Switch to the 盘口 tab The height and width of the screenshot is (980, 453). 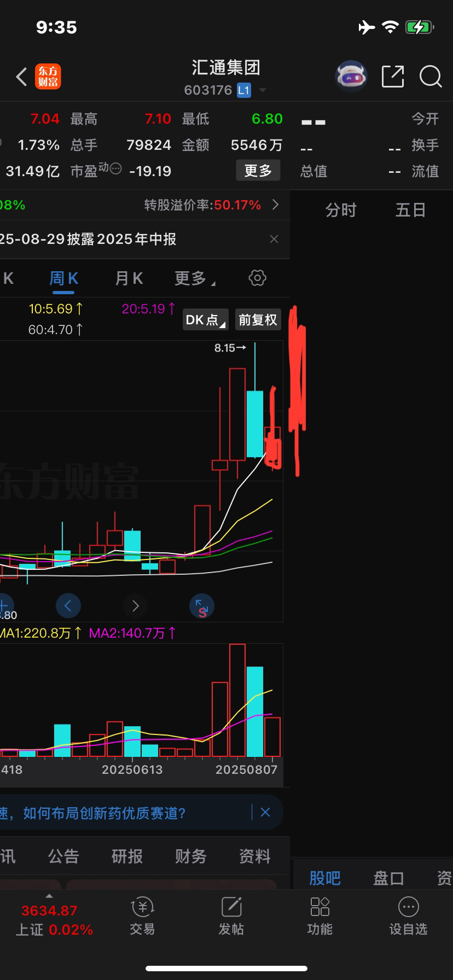pos(388,878)
